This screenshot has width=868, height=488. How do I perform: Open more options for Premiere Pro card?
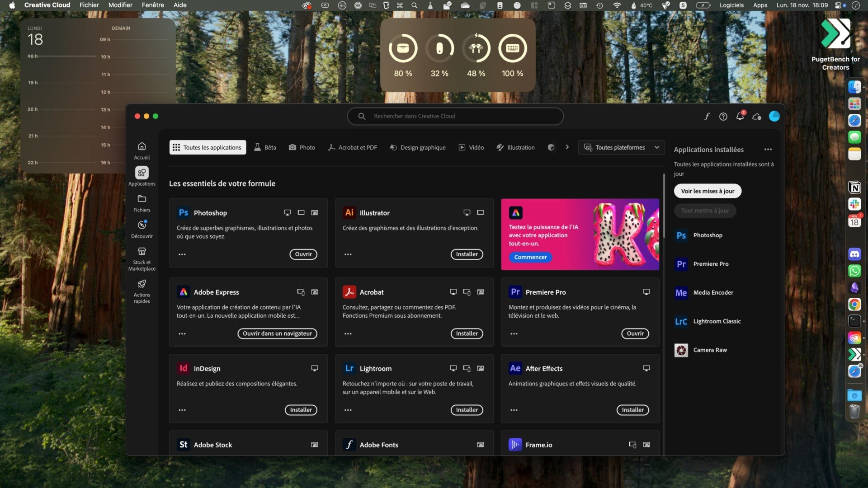(x=514, y=334)
